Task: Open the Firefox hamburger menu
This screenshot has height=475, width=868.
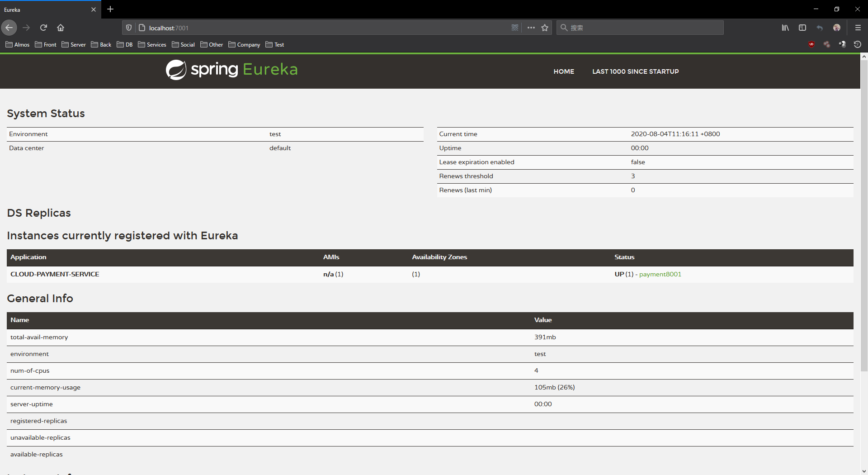Action: click(x=858, y=28)
